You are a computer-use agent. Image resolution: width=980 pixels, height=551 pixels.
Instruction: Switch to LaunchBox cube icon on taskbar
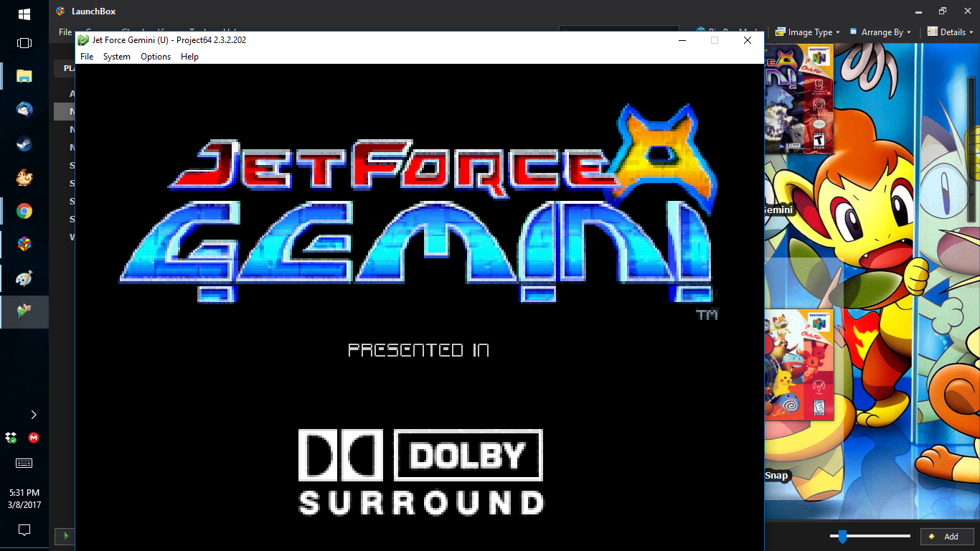click(24, 245)
